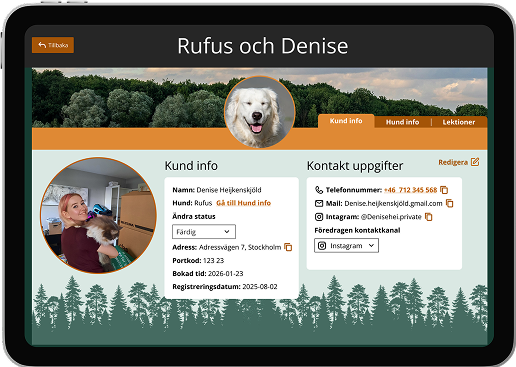Click the email Denise.heijkenskjöld.gmail.com

(393, 204)
